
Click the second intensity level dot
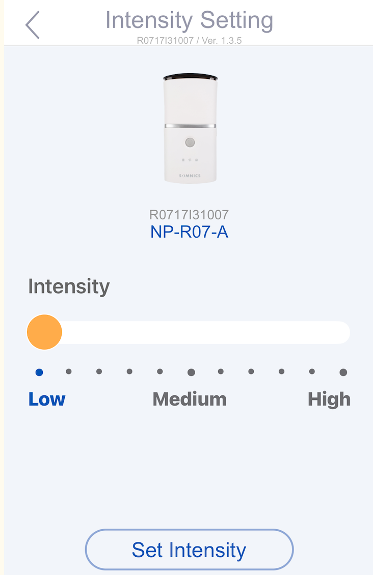tap(69, 372)
